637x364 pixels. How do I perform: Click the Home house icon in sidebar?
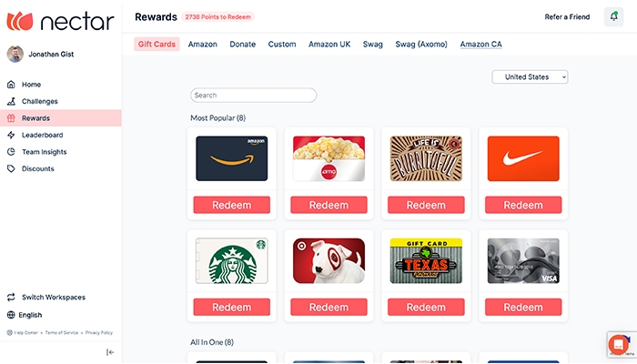pos(11,85)
